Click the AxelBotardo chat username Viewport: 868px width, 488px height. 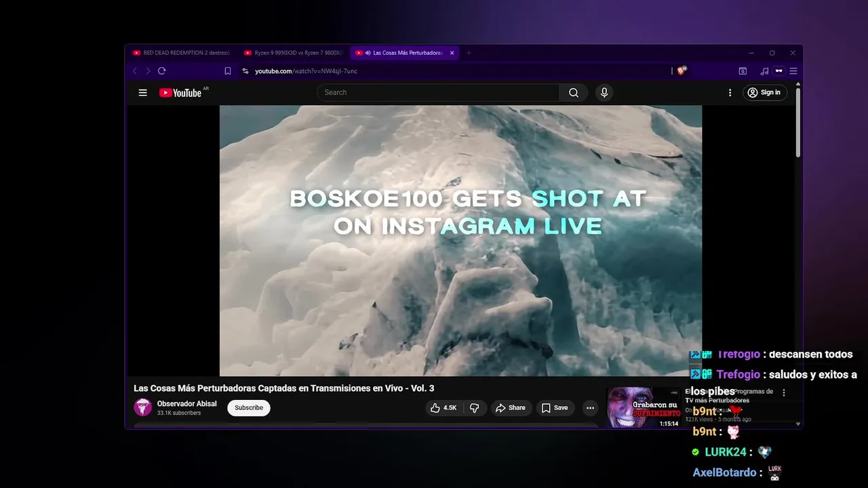(x=724, y=472)
